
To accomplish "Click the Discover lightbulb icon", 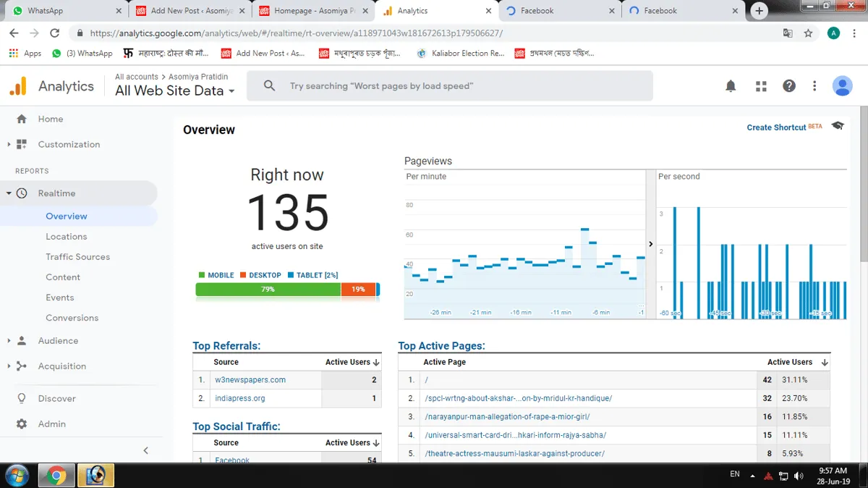I will coord(22,399).
